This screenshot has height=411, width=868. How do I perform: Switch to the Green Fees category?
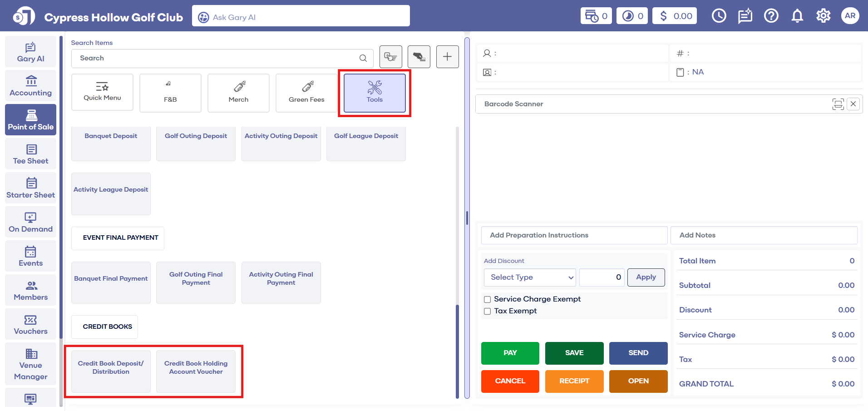point(306,93)
